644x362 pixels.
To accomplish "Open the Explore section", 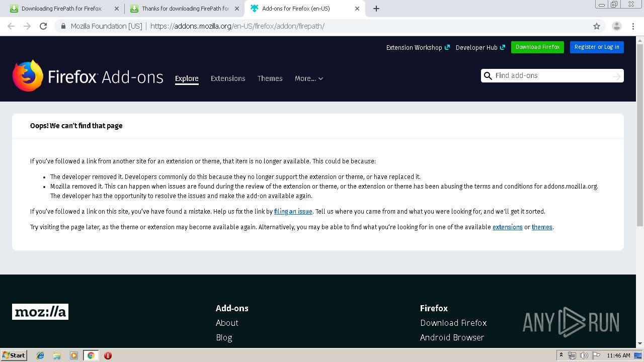I will [187, 78].
